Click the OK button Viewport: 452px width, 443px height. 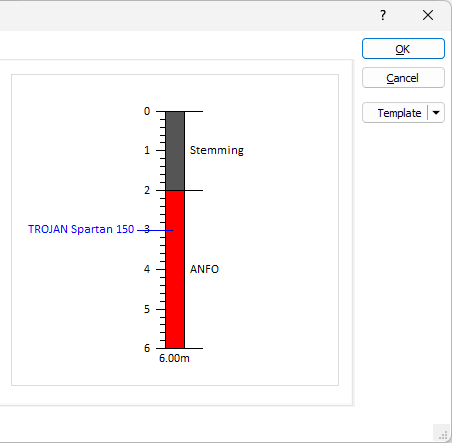pyautogui.click(x=403, y=49)
